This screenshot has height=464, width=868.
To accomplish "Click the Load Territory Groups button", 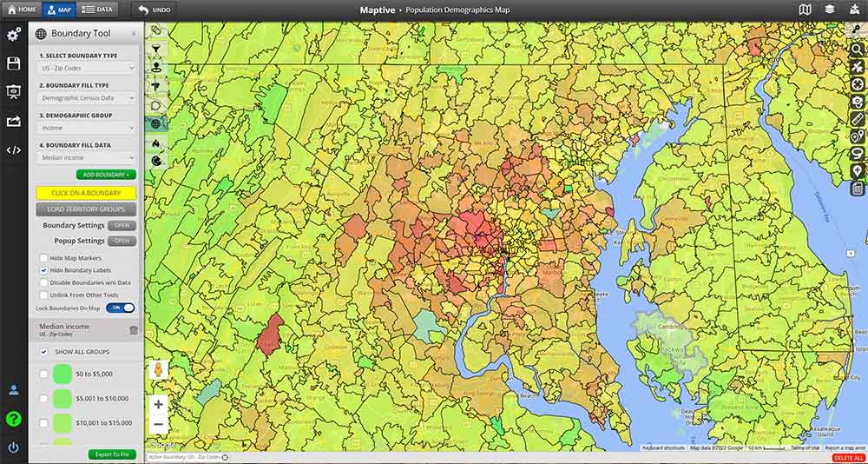I will (x=86, y=209).
